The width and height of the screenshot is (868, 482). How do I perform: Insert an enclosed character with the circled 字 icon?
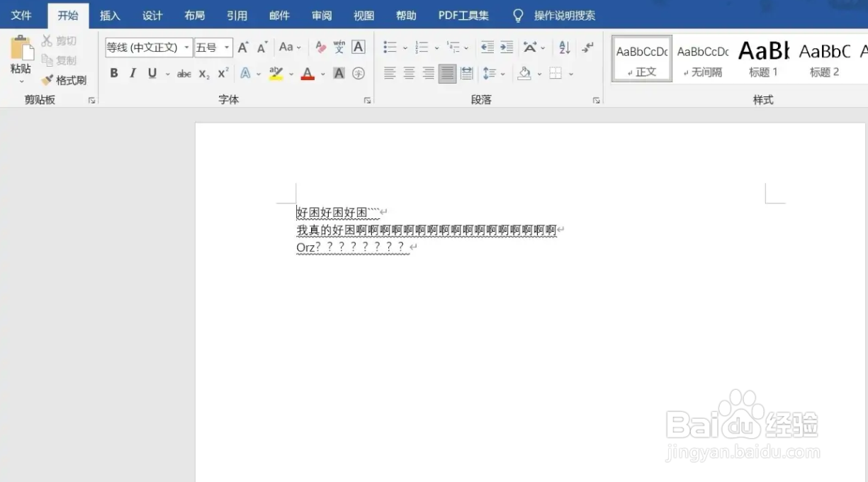coord(359,73)
